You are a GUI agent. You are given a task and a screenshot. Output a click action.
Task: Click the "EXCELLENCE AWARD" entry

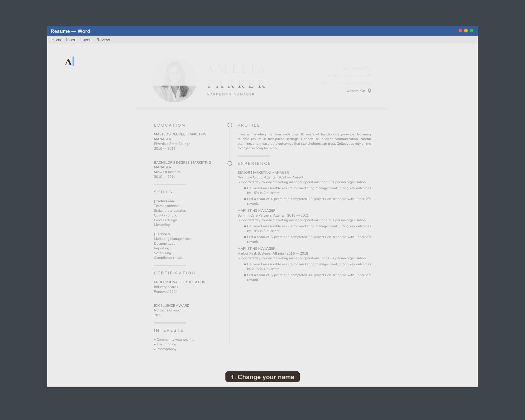coord(172,305)
